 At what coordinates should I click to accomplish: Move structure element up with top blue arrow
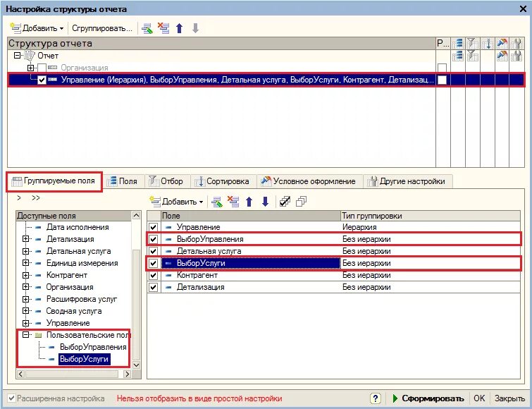pos(180,28)
